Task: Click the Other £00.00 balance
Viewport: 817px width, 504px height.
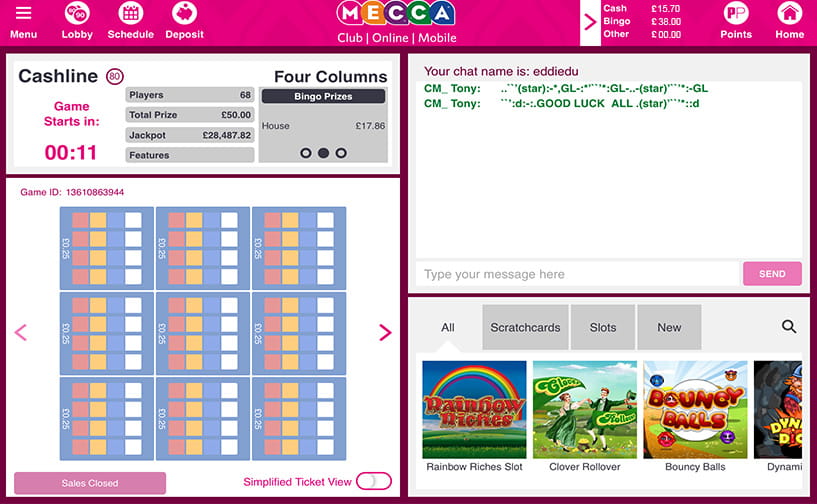Action: click(x=642, y=34)
